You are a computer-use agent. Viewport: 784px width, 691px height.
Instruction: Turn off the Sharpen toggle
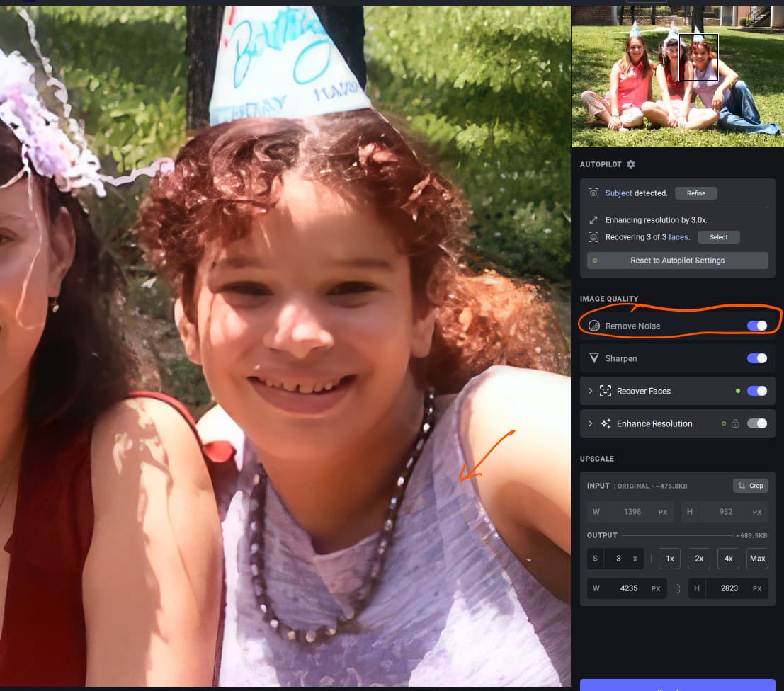point(756,358)
